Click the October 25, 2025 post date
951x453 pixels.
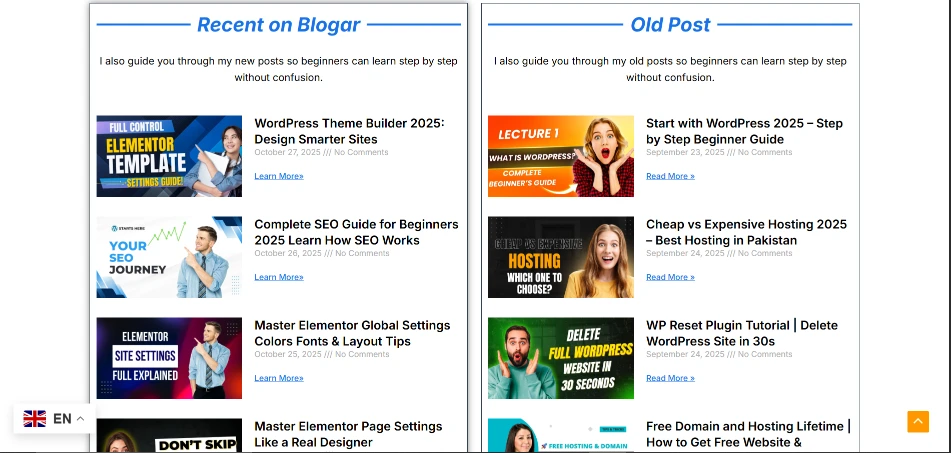tap(287, 354)
